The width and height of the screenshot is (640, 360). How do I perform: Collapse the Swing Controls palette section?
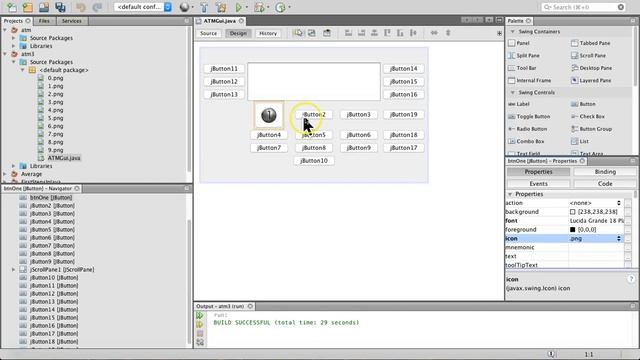(x=513, y=93)
